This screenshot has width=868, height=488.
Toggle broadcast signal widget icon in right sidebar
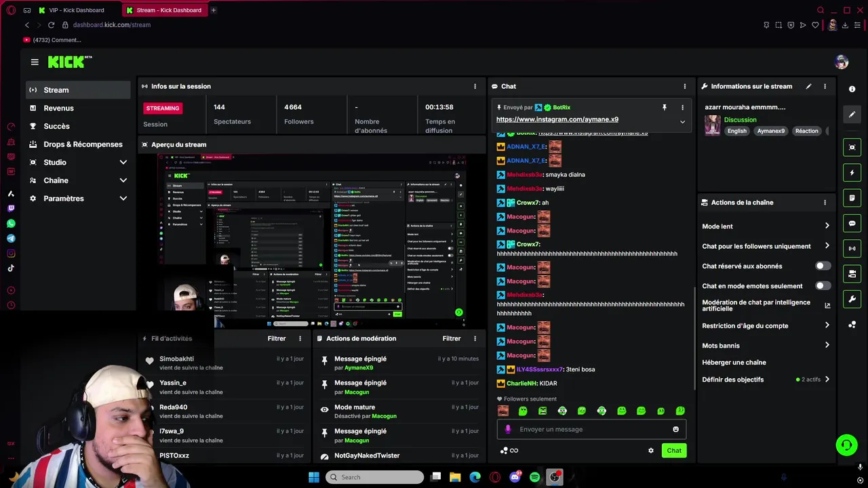(x=852, y=249)
